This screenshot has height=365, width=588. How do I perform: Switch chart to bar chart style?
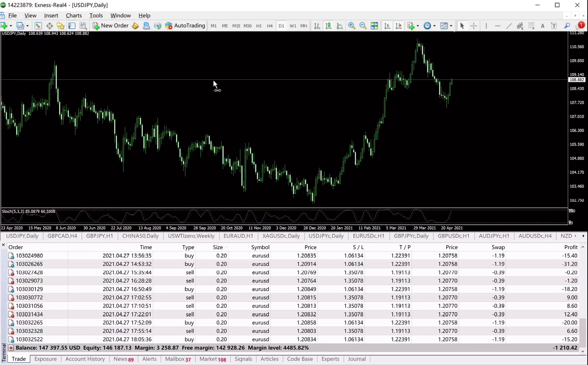pyautogui.click(x=317, y=26)
